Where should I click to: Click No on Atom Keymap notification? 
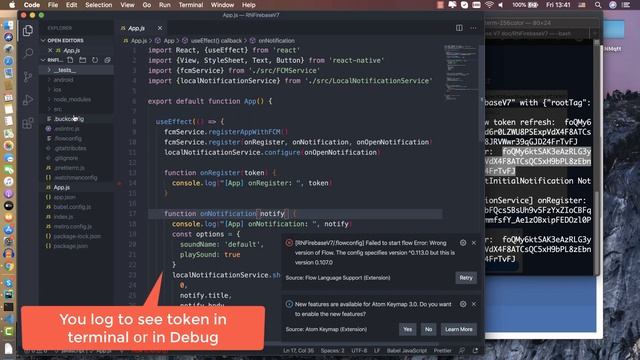click(428, 329)
